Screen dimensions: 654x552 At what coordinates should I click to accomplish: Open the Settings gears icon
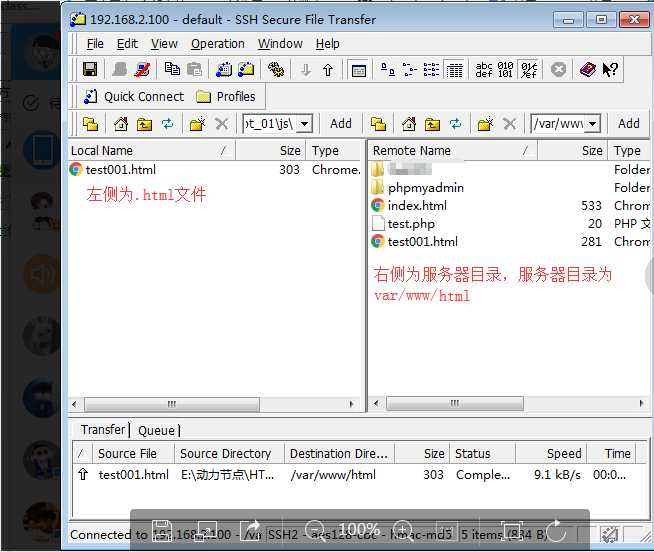(276, 69)
